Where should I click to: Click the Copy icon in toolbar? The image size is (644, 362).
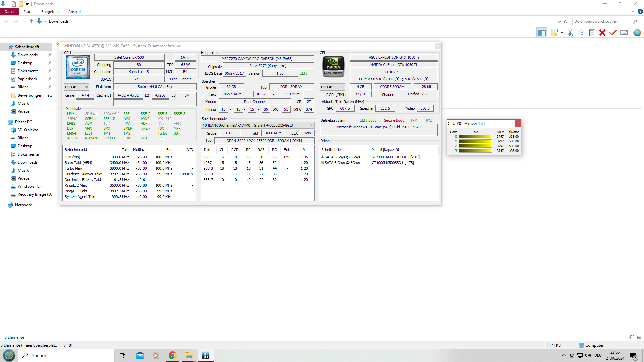point(581,33)
